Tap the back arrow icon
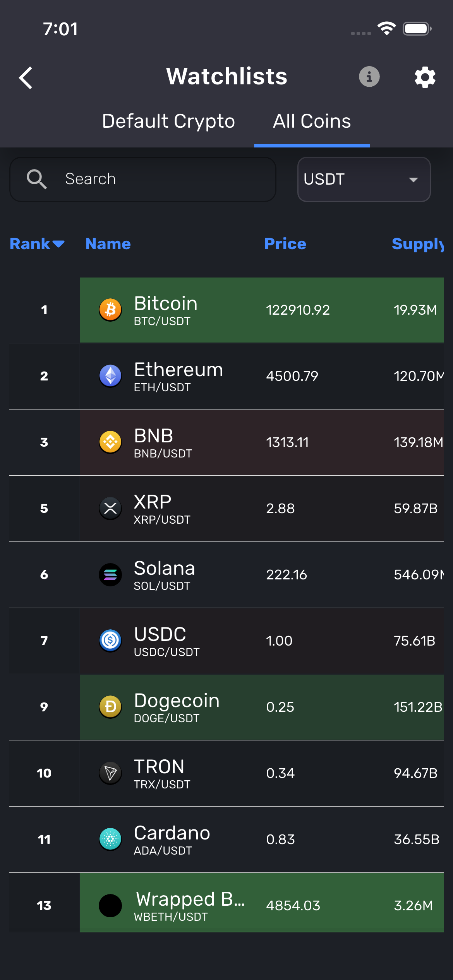This screenshot has width=453, height=980. 26,78
